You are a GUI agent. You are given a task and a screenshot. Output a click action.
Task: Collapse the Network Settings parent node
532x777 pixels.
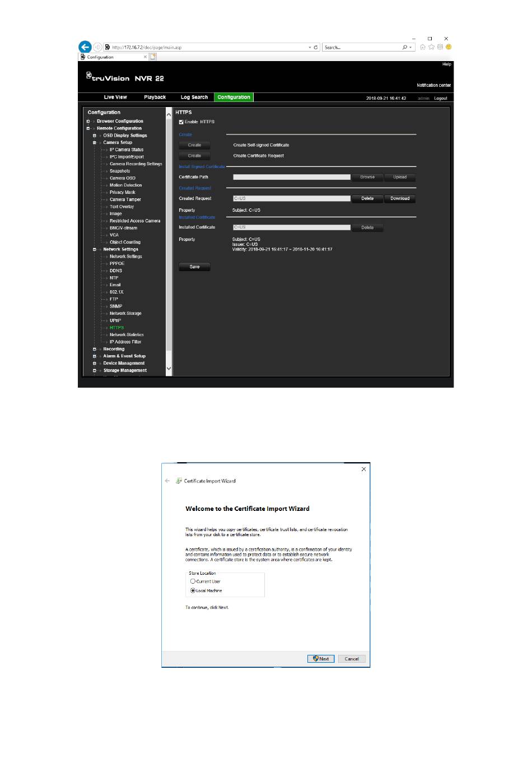point(95,249)
